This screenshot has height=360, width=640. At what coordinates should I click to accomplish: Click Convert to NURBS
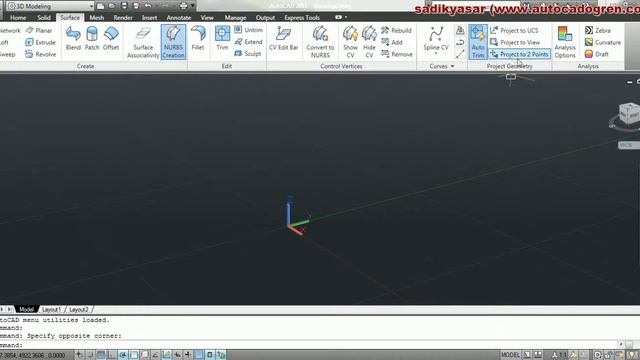pyautogui.click(x=320, y=42)
